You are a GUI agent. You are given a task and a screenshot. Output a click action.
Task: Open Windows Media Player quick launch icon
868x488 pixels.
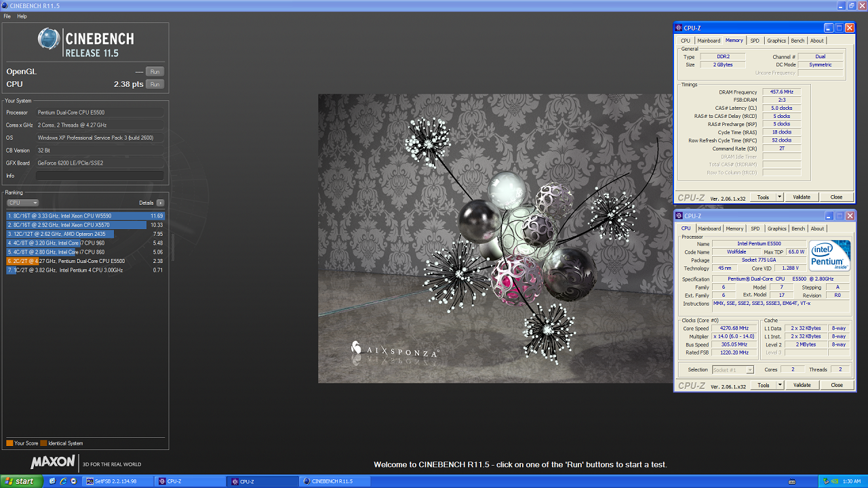(x=73, y=481)
